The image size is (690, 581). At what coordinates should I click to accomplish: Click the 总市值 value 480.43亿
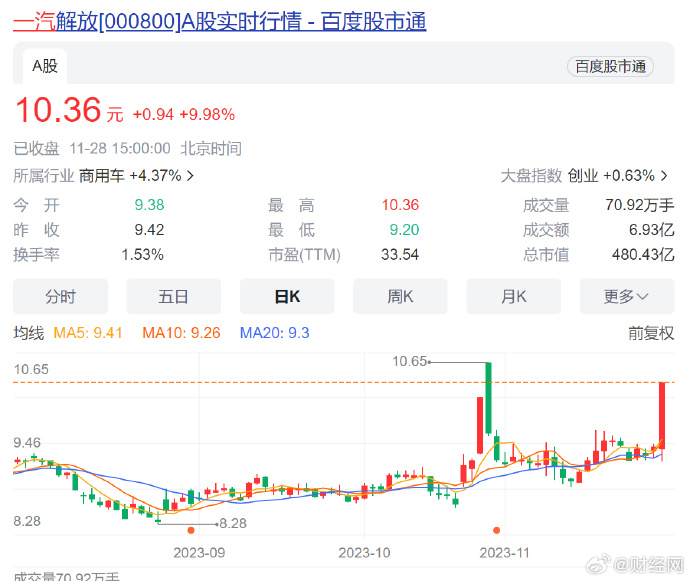[643, 255]
